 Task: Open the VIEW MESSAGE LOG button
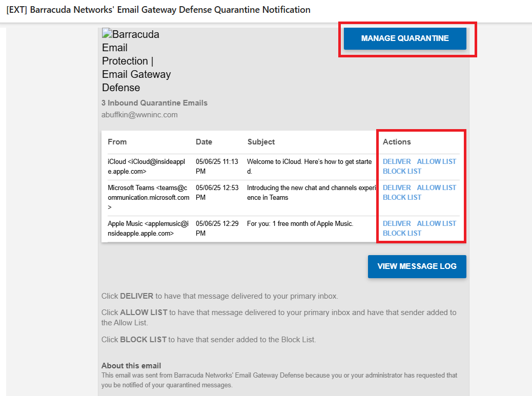[x=417, y=266]
